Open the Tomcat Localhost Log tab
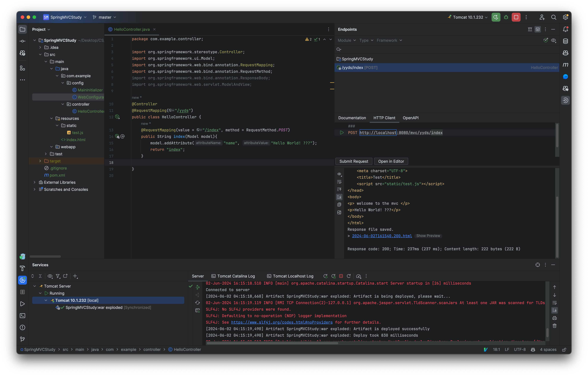 tap(290, 276)
